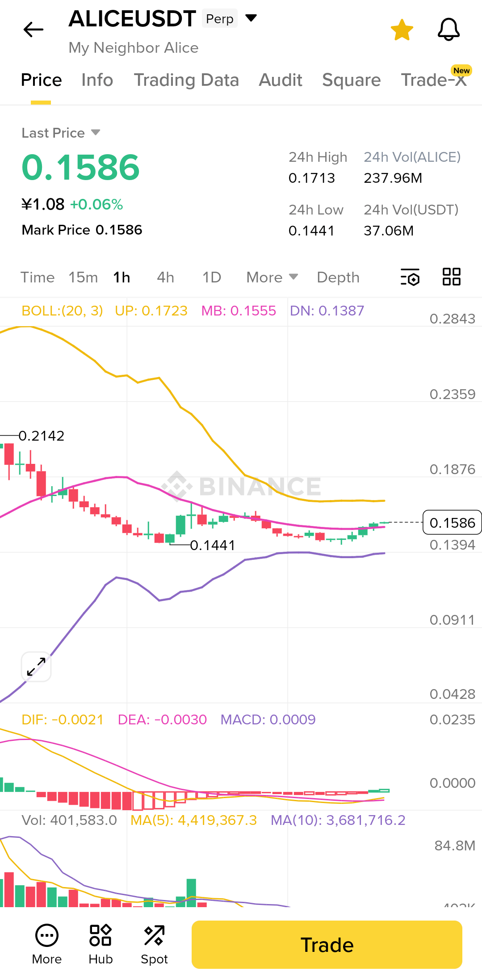
Task: Open the Audit tab
Action: [x=281, y=80]
